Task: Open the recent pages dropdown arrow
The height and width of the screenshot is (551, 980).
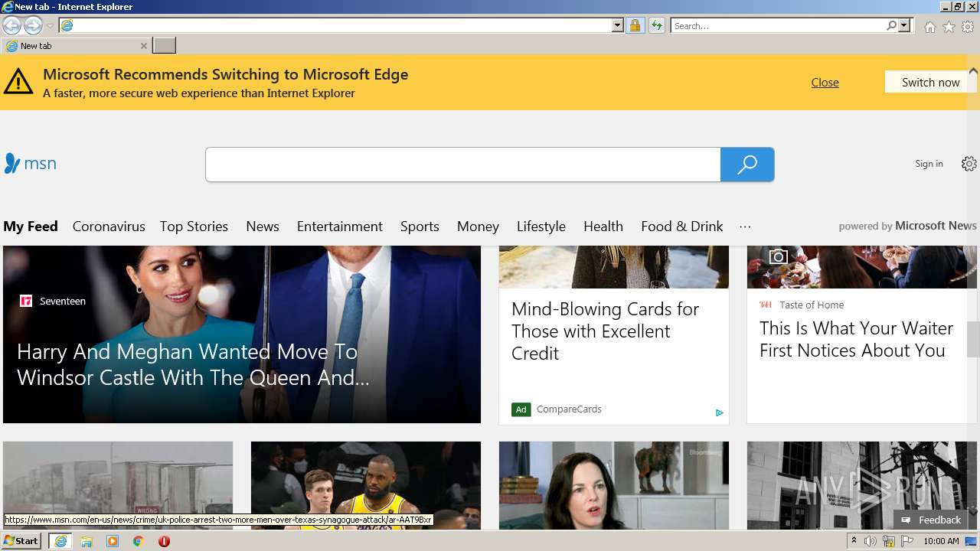Action: point(50,26)
